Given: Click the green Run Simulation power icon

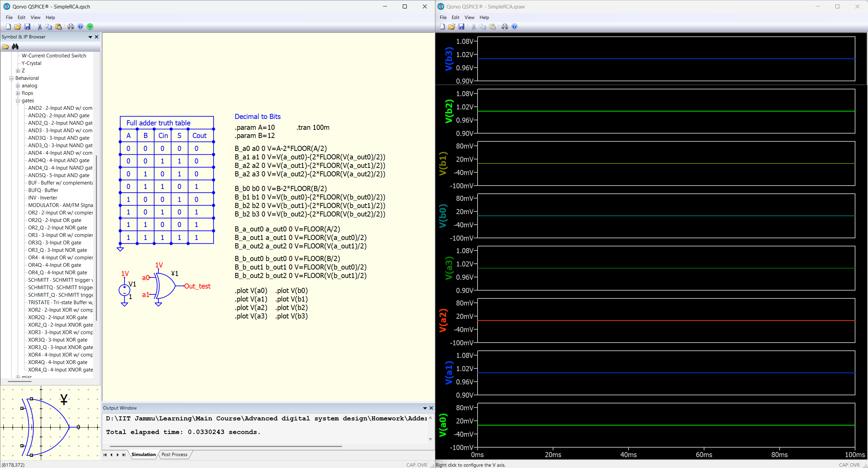Looking at the screenshot, I should point(90,27).
